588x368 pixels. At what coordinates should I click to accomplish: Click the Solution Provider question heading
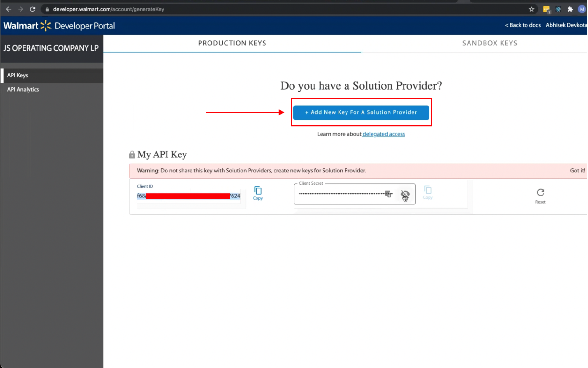(361, 86)
